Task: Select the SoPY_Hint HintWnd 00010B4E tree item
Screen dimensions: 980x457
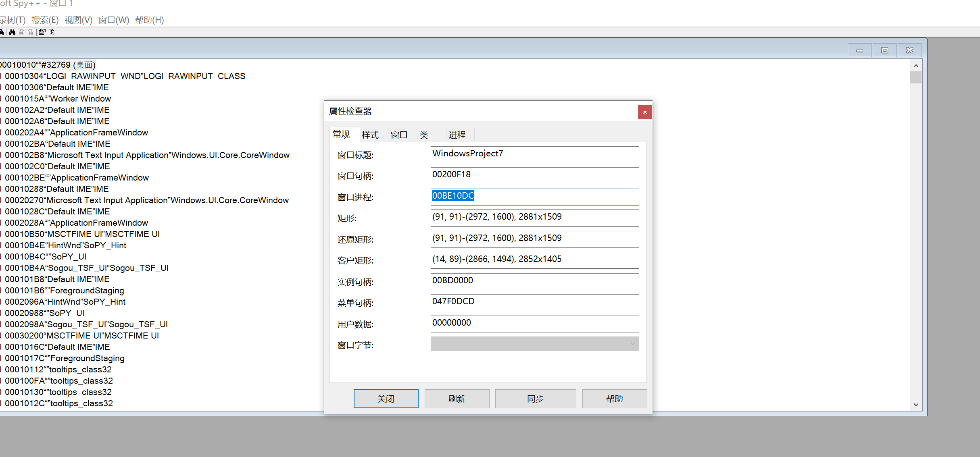Action: 65,245
